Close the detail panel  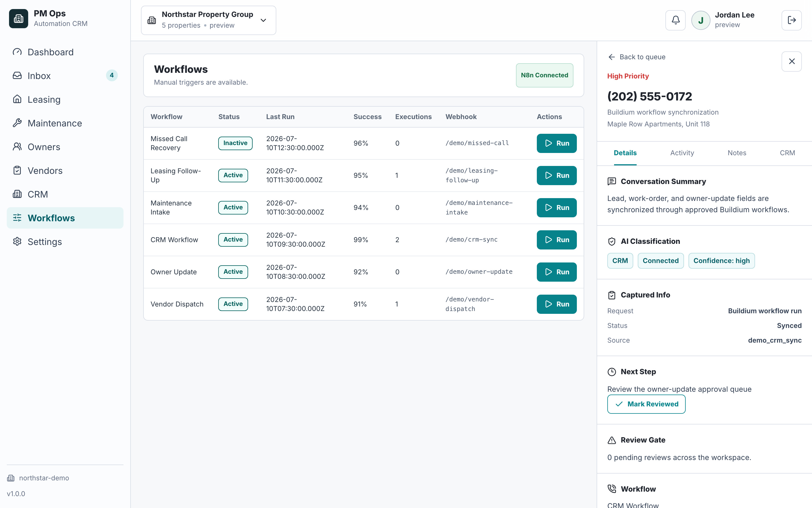(791, 62)
